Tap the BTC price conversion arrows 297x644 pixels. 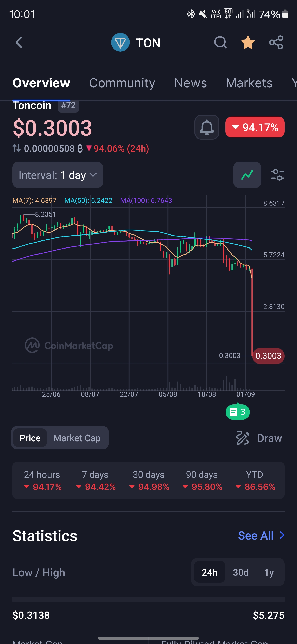(x=16, y=148)
